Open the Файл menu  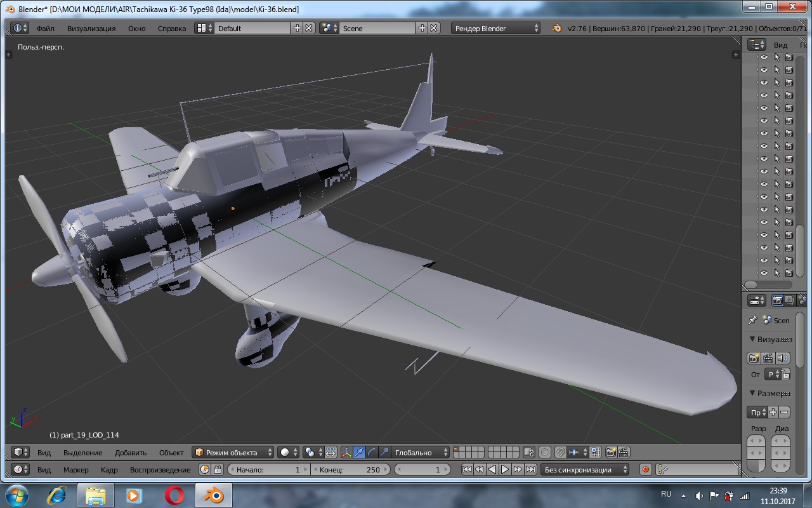[x=45, y=29]
